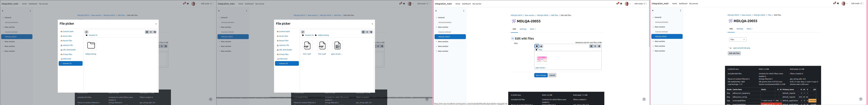Close the course index on the page with Files dropdown
The height and width of the screenshot is (105, 868).
click(x=653, y=10)
